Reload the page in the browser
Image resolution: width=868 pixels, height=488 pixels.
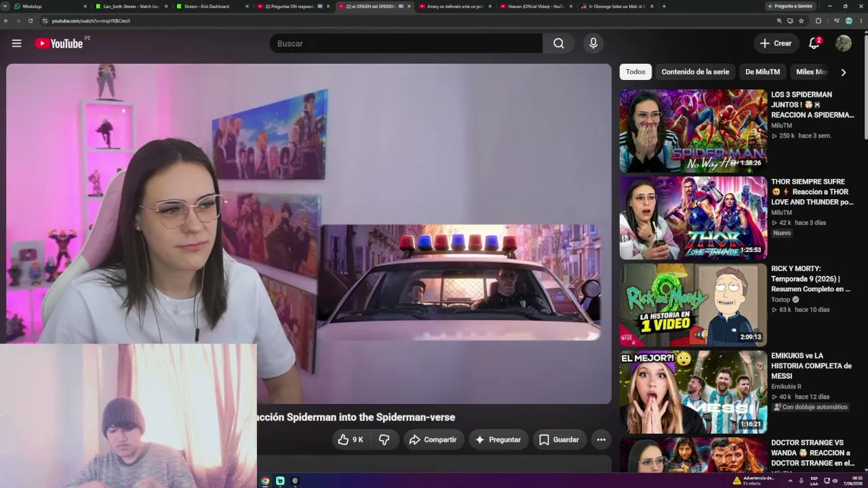pos(31,21)
